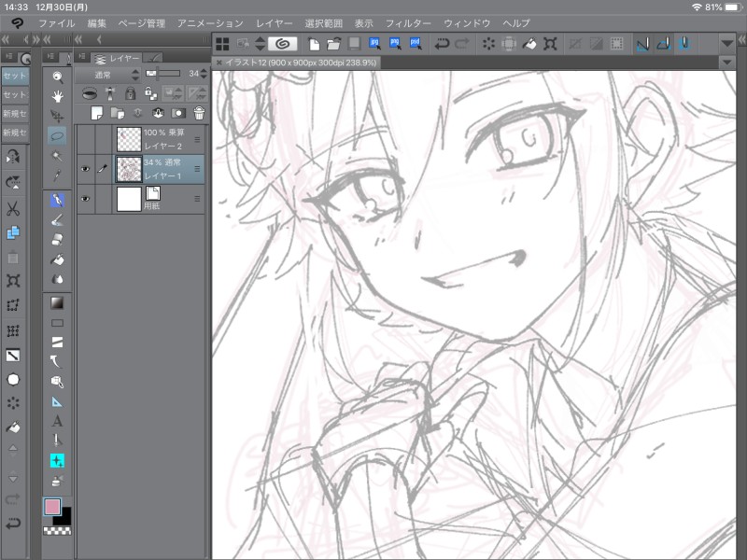Select the Eyedropper tool
747x560 pixels.
(x=57, y=175)
